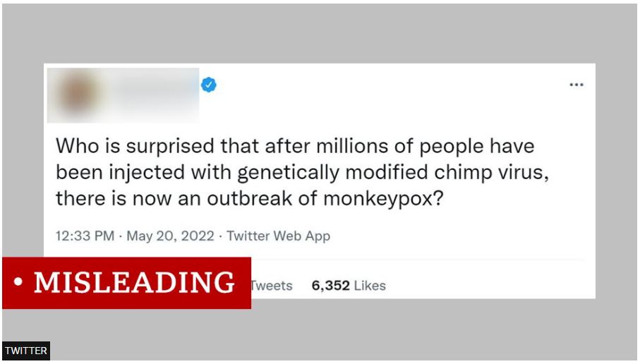
Task: Open the partially hidden Tweets count
Action: (272, 286)
